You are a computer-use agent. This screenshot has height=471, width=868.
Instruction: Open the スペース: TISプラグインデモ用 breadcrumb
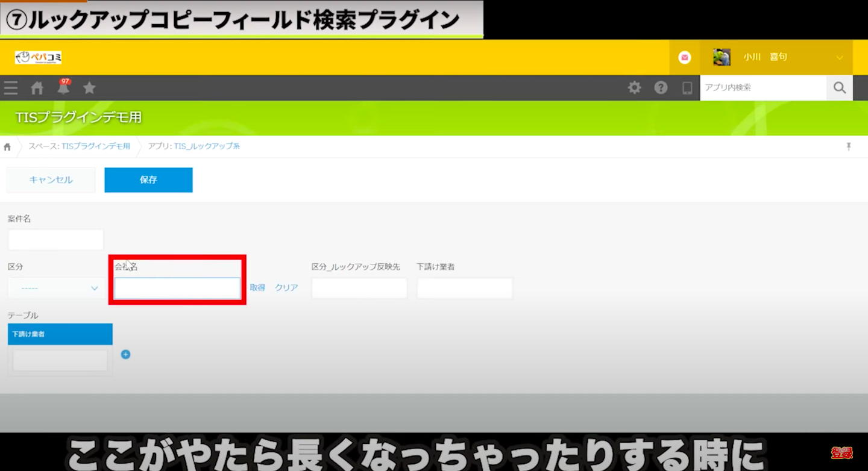[x=79, y=146]
